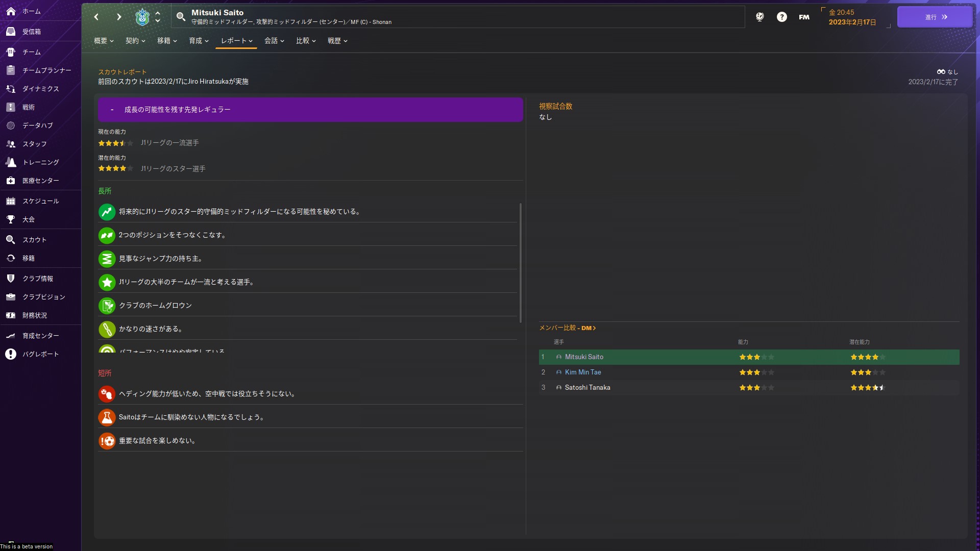Open the 比較 menu item

coord(306,41)
